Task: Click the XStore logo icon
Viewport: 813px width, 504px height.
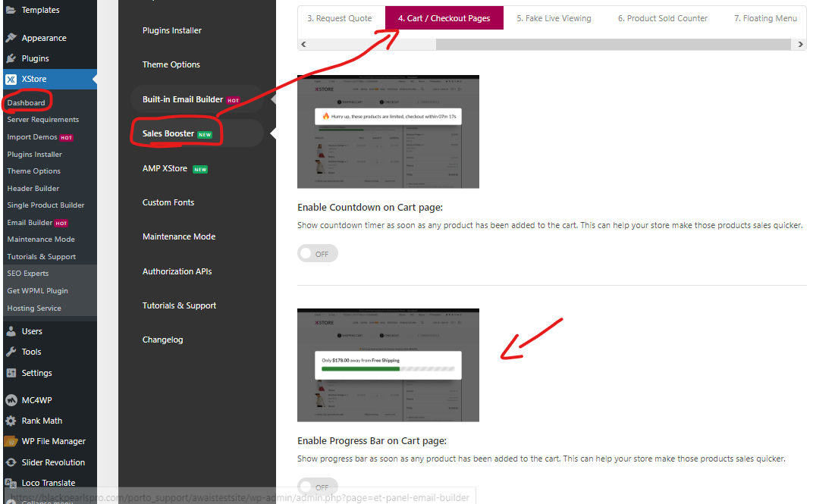Action: tap(11, 80)
